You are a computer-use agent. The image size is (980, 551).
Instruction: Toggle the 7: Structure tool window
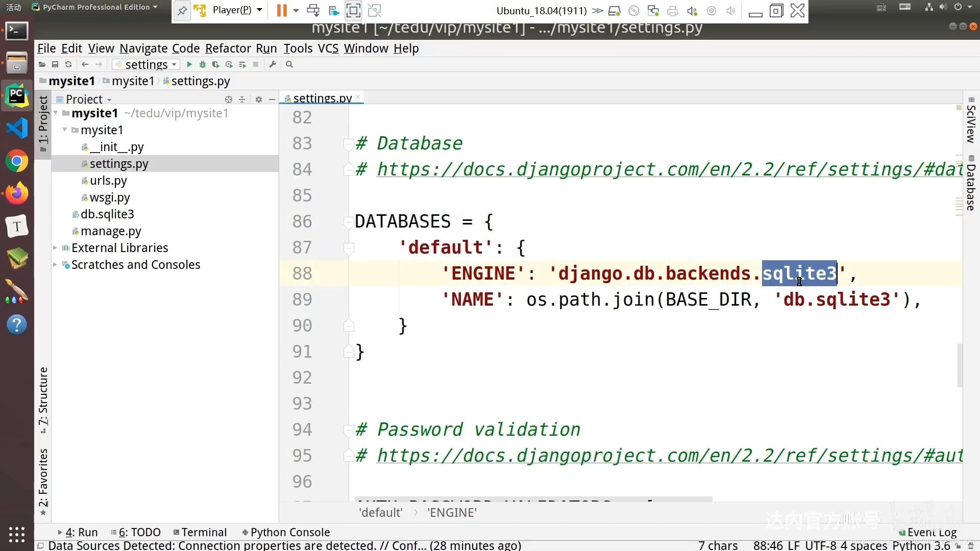(x=43, y=396)
